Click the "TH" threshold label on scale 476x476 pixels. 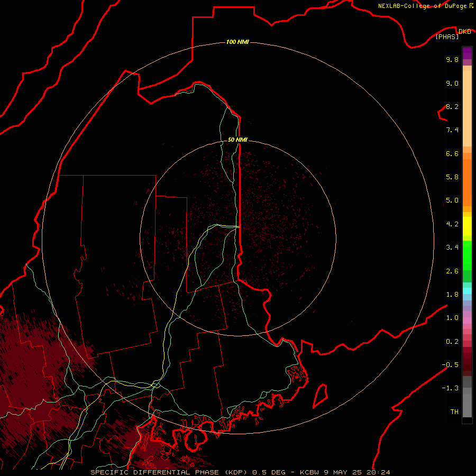454,412
